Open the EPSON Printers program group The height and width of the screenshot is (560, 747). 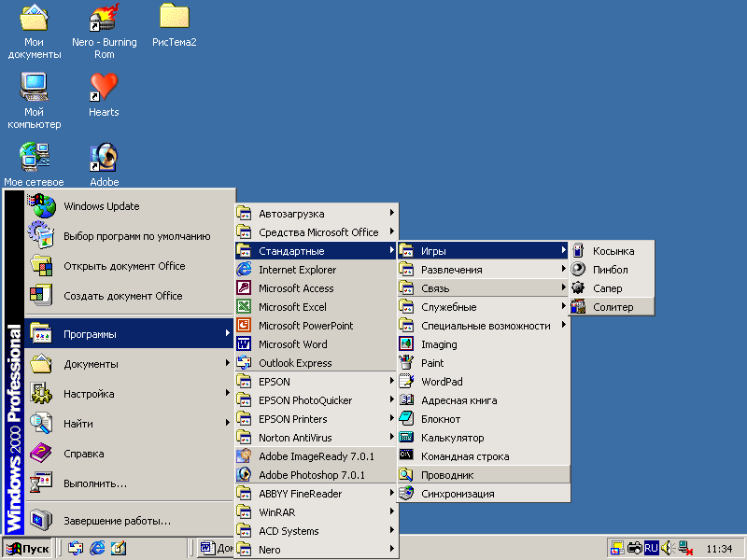coord(317,419)
